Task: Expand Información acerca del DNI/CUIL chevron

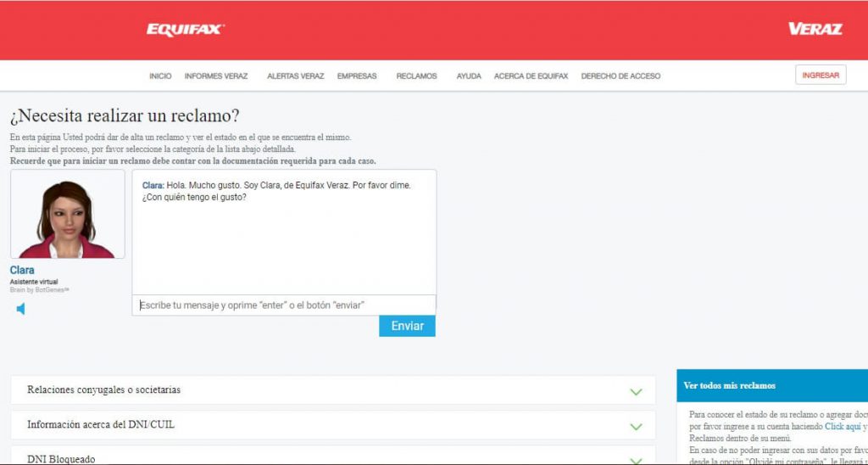Action: (636, 426)
